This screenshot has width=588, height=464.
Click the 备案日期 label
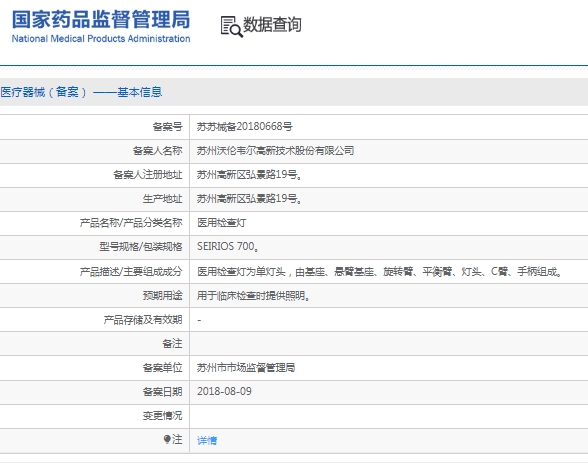[162, 392]
